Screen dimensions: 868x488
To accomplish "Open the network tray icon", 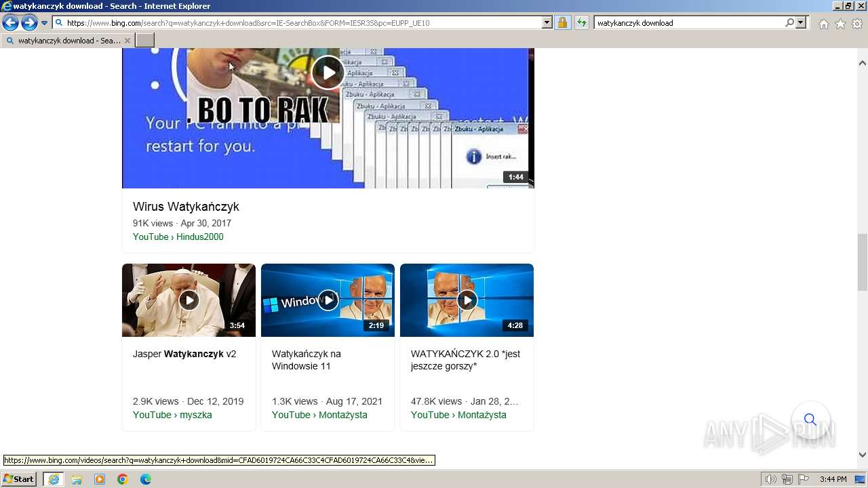I will [x=787, y=479].
